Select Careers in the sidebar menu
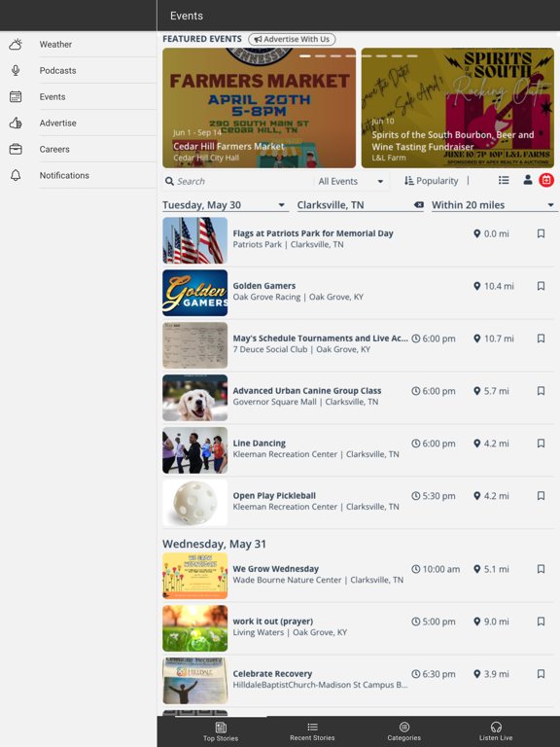Image resolution: width=560 pixels, height=747 pixels. click(x=54, y=149)
